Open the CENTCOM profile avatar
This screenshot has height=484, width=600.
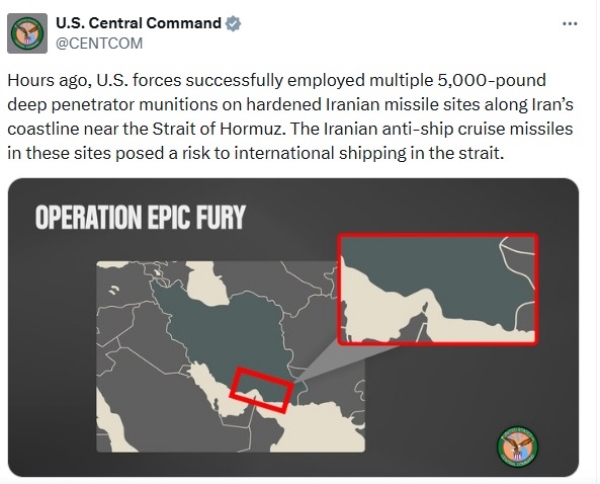[x=28, y=32]
